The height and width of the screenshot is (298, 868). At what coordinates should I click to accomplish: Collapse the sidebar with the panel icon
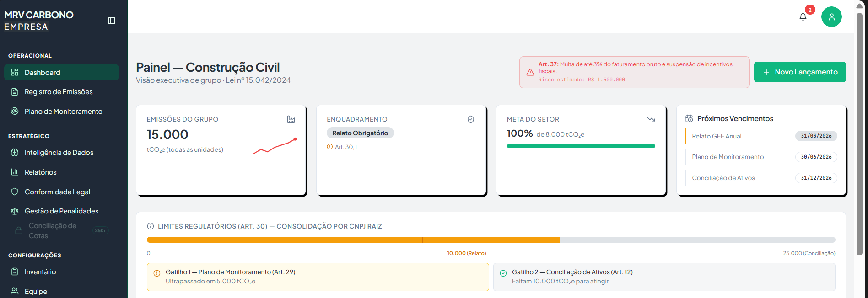(x=112, y=21)
